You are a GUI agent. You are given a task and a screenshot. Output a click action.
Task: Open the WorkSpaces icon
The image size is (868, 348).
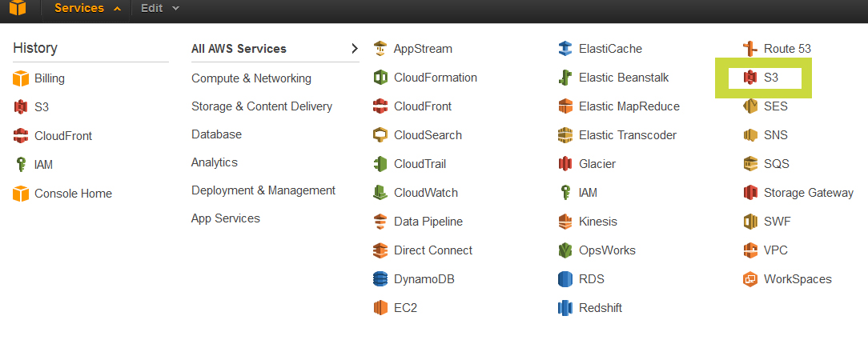point(750,279)
